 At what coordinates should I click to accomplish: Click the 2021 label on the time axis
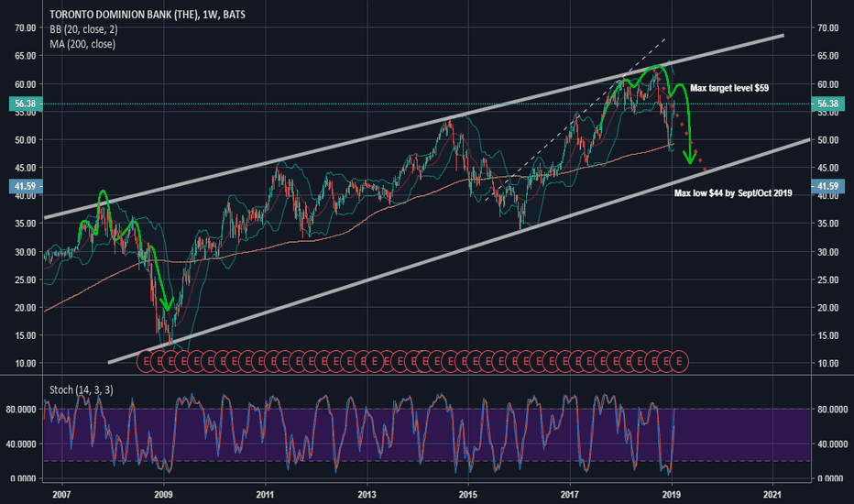[x=772, y=494]
